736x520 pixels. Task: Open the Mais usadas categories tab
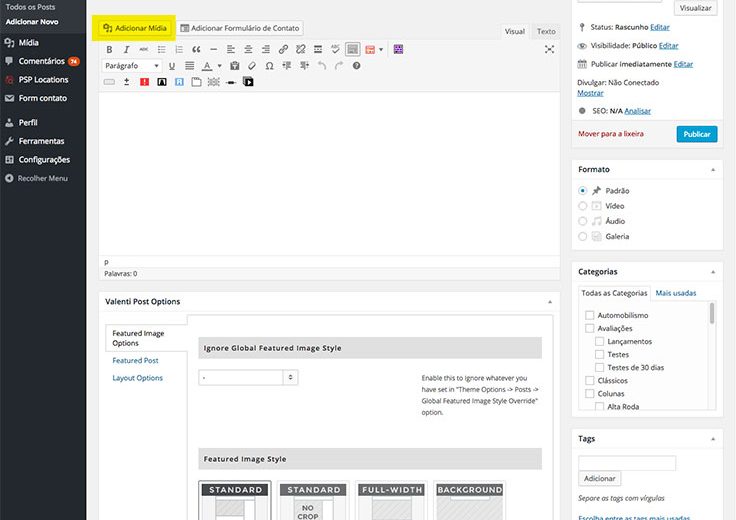tap(676, 293)
